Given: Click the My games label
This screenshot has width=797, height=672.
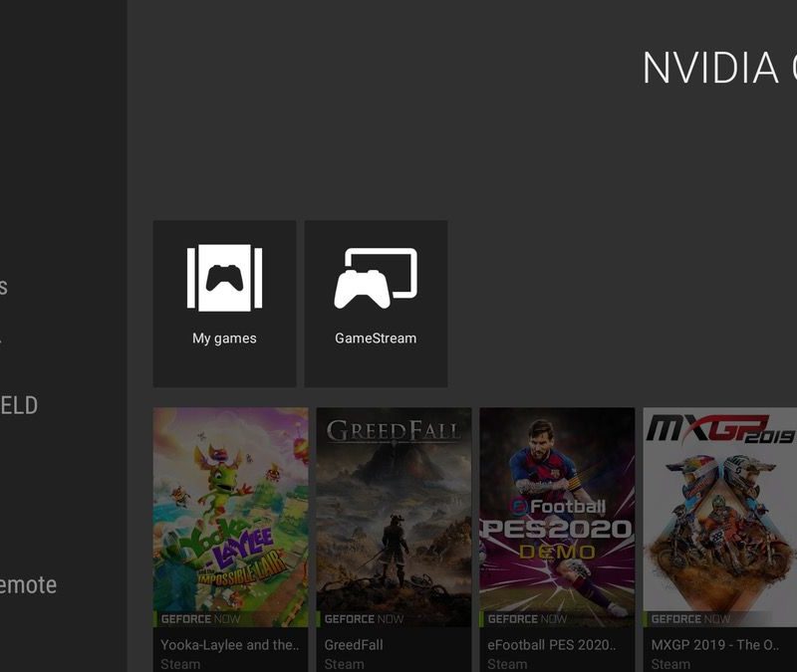Looking at the screenshot, I should 224,338.
